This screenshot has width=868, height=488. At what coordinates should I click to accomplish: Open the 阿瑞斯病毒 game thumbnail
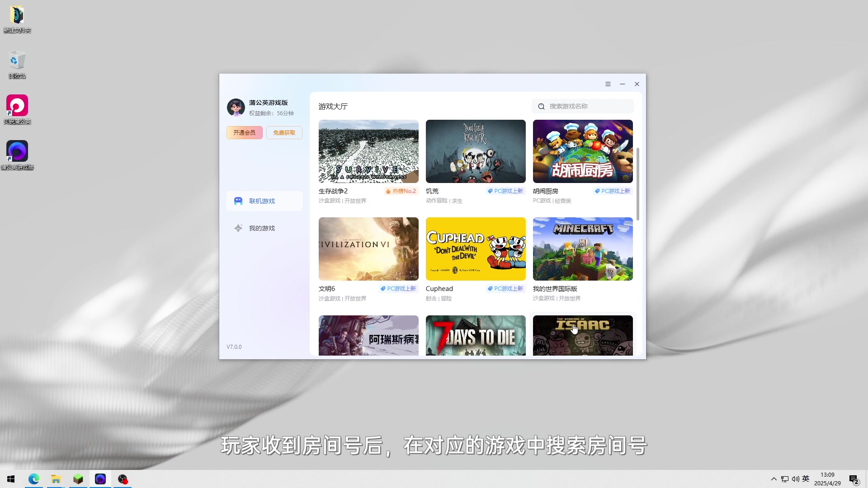coord(368,335)
